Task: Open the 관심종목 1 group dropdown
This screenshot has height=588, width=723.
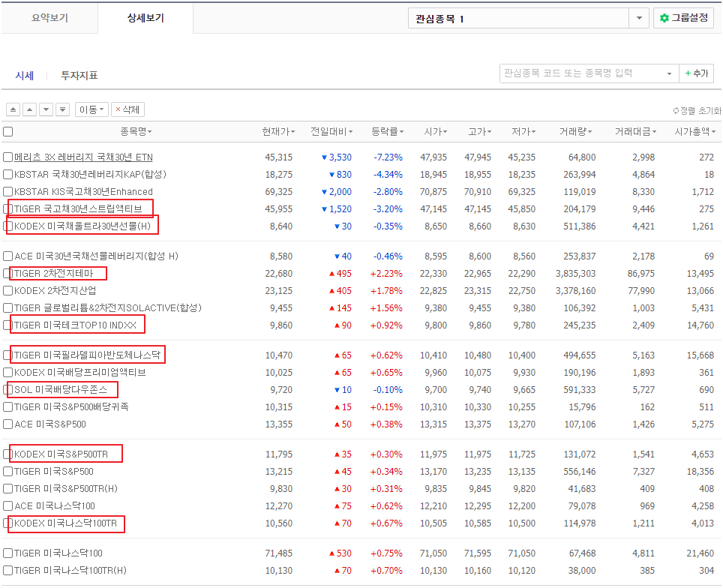Action: pos(639,19)
